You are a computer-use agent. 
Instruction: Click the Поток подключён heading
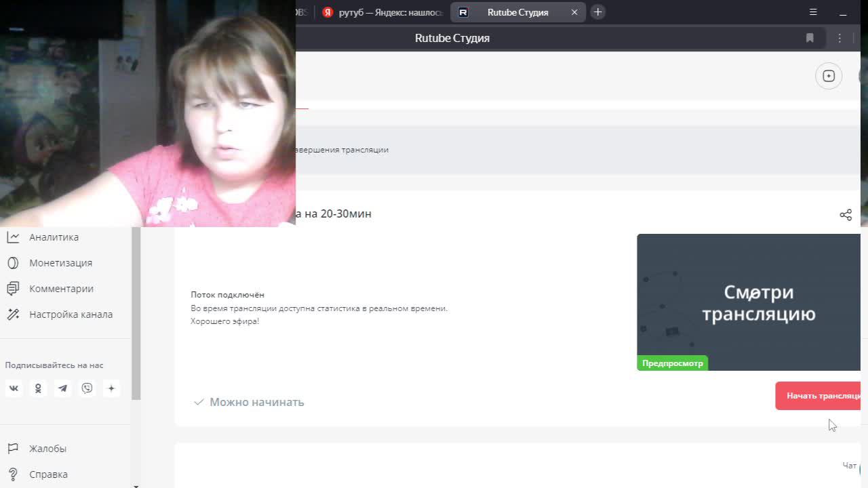tap(227, 295)
